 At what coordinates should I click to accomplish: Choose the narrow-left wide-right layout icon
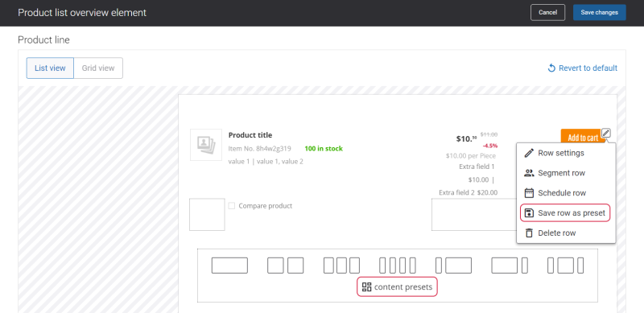click(453, 266)
